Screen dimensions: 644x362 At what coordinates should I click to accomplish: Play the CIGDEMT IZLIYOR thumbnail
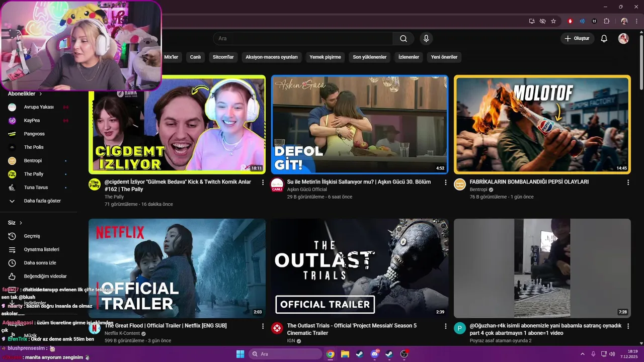click(177, 124)
